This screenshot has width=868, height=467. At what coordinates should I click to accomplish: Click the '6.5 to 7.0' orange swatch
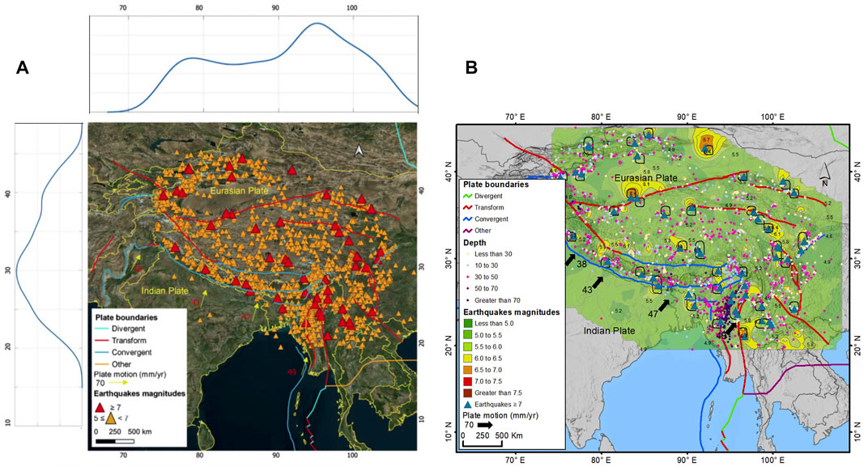click(x=468, y=370)
